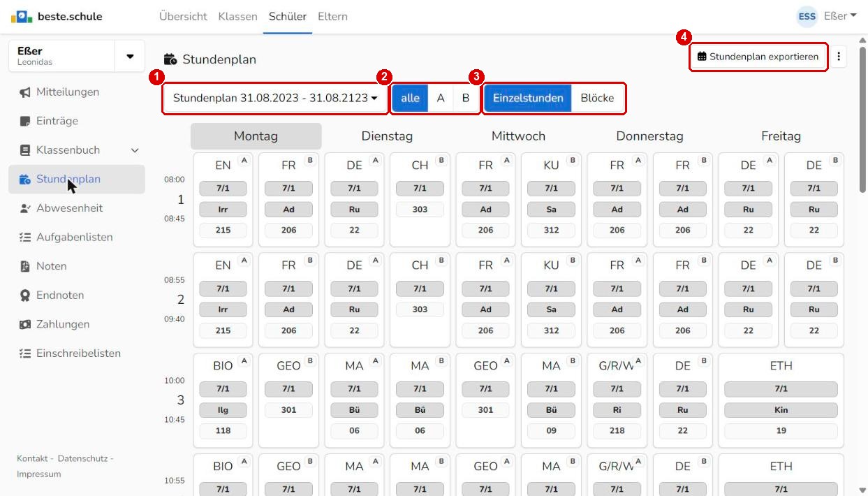Screen dimensions: 868x496
Task: Click Stundenplan exportieren button
Action: pos(758,57)
